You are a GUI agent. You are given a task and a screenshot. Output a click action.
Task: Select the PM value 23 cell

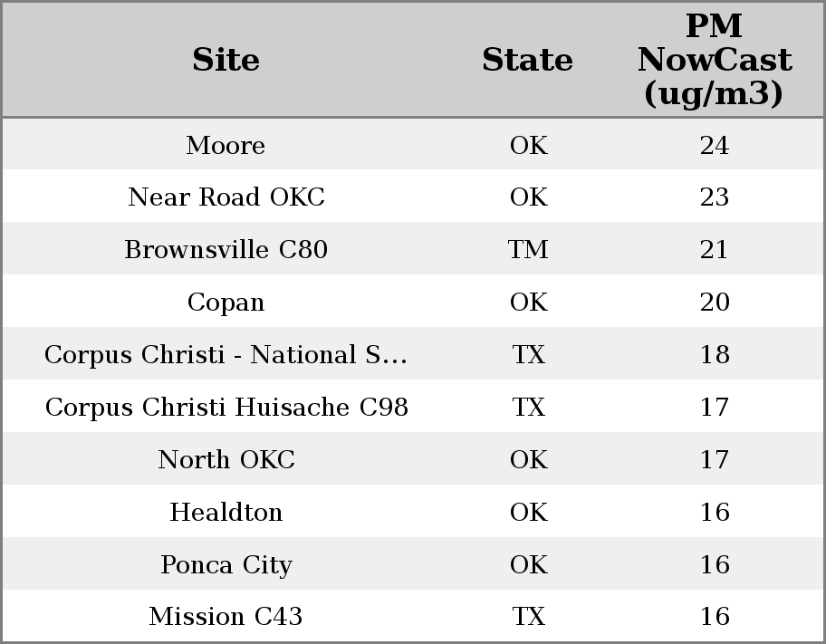point(714,197)
